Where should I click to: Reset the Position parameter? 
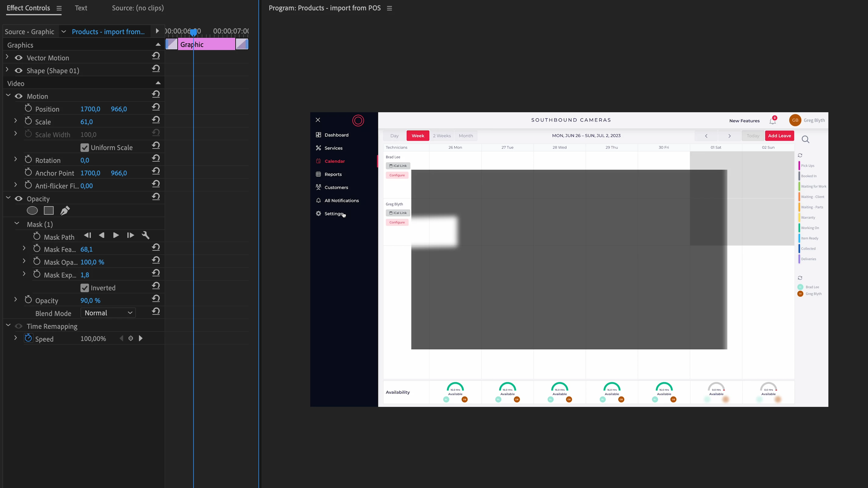(x=156, y=107)
